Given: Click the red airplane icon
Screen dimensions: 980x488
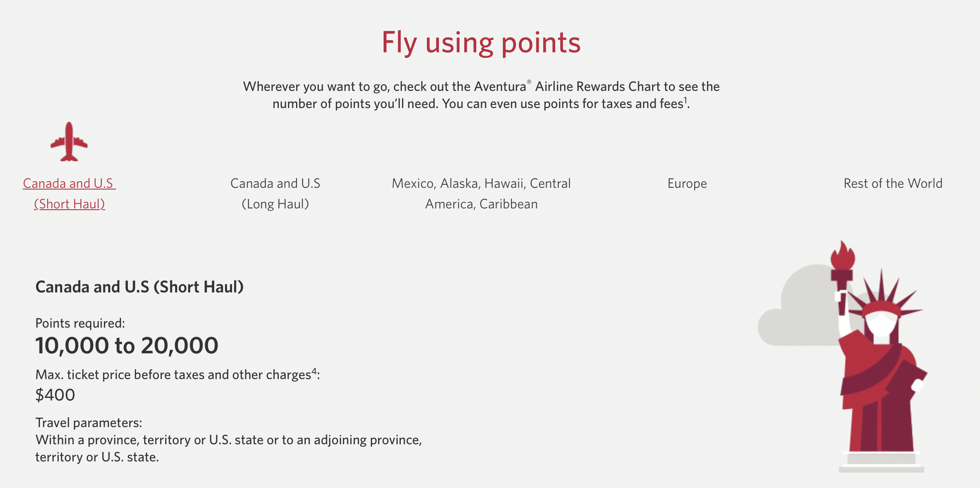Looking at the screenshot, I should (x=69, y=142).
